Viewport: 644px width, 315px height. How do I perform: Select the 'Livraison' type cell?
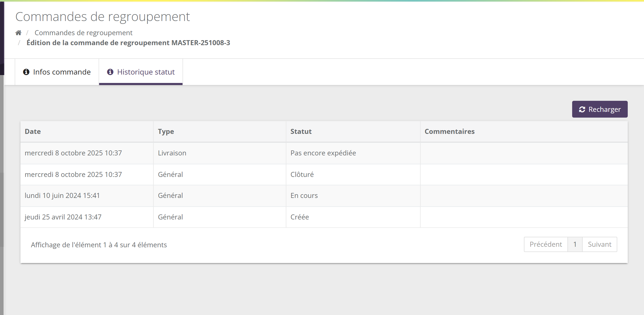coord(219,153)
